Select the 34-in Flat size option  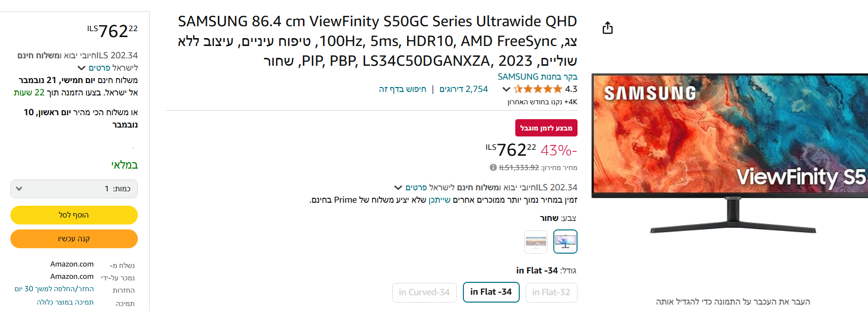coord(491,292)
